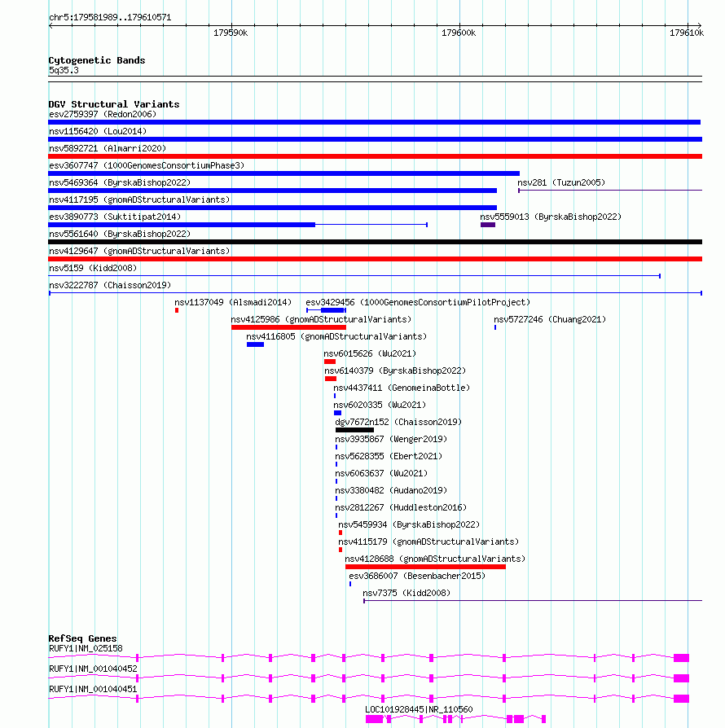
Task: Open dgv7672n152 (Chaisson2019) label
Action: click(398, 423)
